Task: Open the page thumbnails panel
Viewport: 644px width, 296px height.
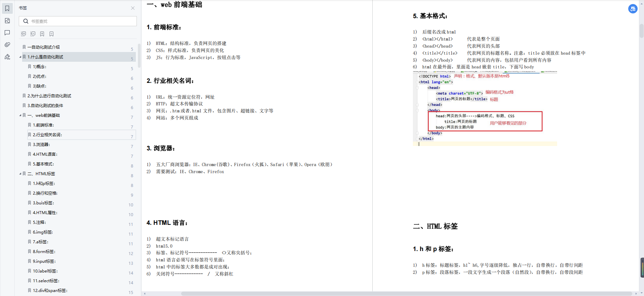Action: click(7, 21)
